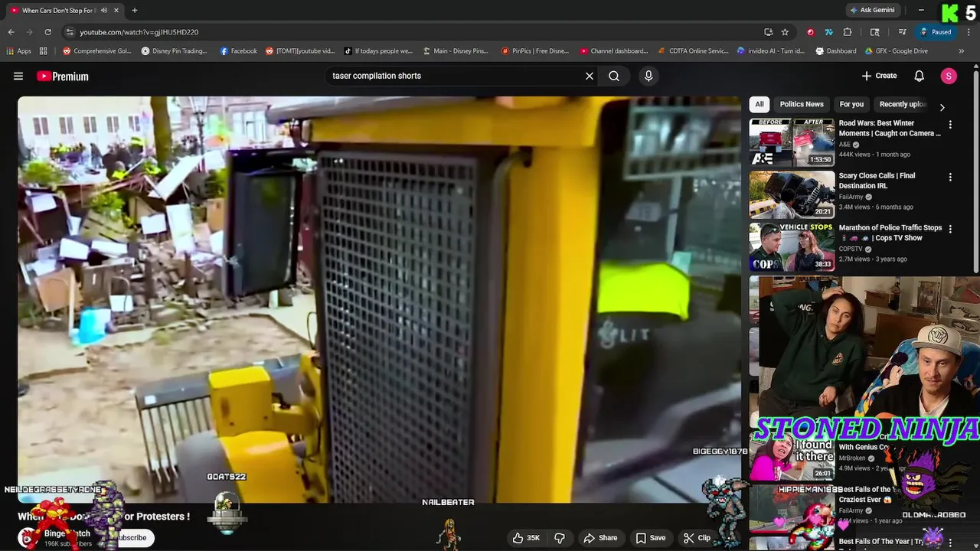Open the YouTube hamburger guide menu
980x551 pixels.
click(18, 76)
